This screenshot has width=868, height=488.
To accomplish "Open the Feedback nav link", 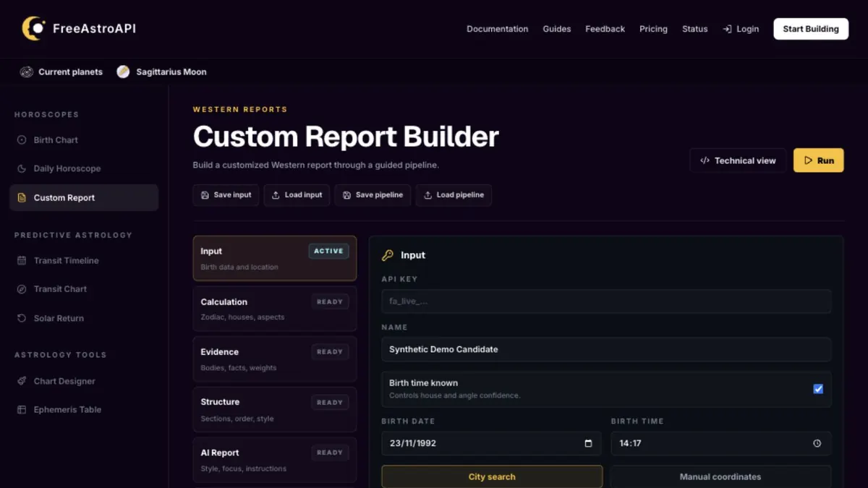I will point(605,29).
